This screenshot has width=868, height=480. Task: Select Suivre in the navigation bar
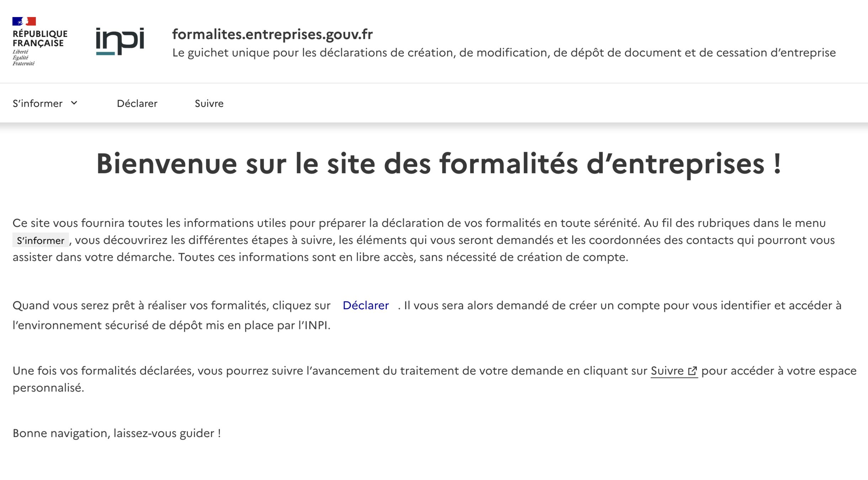pos(209,103)
